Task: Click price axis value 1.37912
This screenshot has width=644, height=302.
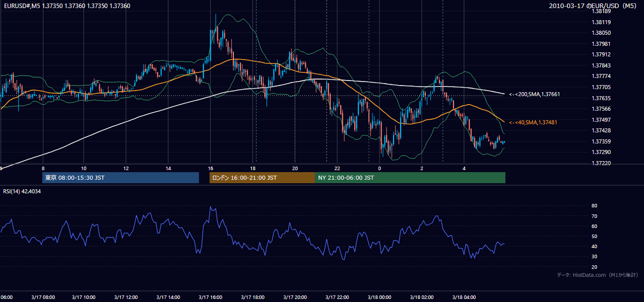Action: (602, 54)
